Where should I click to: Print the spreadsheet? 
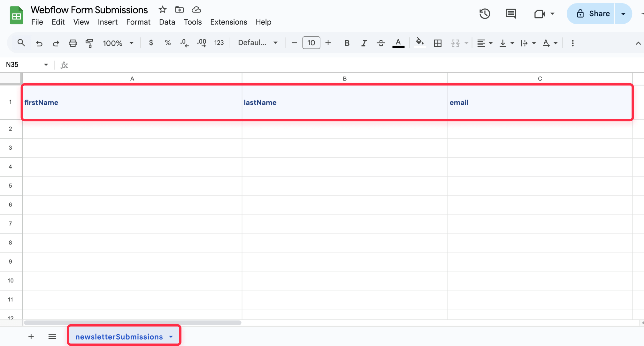tap(73, 43)
